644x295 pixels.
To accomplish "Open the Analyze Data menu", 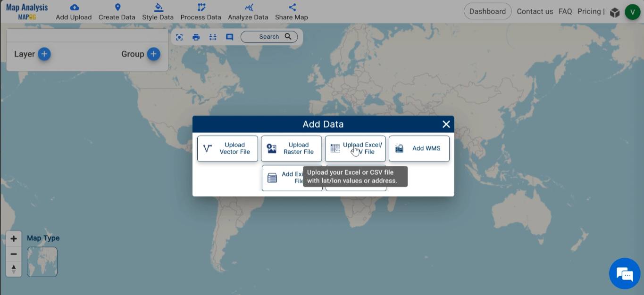I will coord(248,12).
